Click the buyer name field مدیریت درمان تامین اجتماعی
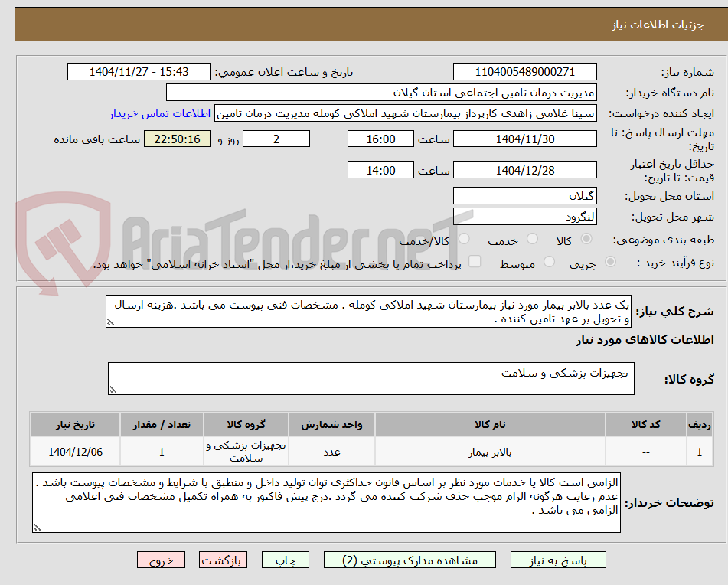Viewport: 728px width, 585px height. 381,93
